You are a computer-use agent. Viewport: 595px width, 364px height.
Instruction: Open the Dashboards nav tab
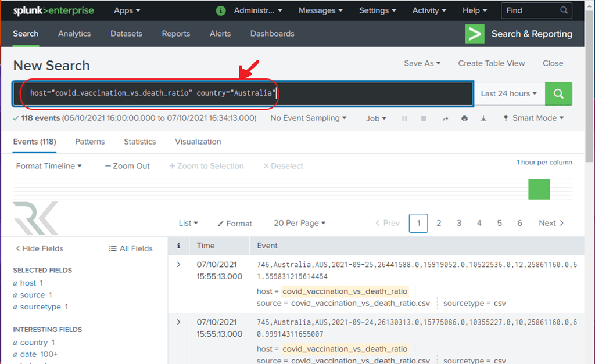click(x=272, y=34)
